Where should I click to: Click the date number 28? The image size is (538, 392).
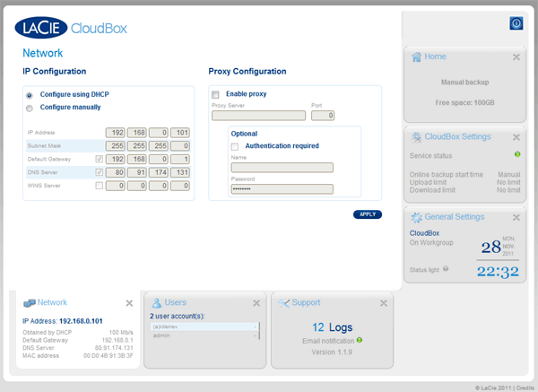coord(491,248)
